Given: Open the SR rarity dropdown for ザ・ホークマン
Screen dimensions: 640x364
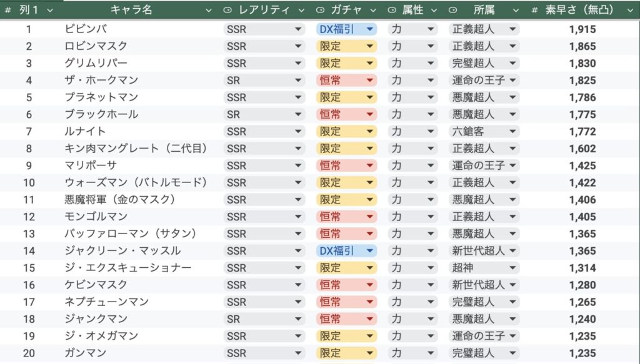Looking at the screenshot, I should [298, 81].
